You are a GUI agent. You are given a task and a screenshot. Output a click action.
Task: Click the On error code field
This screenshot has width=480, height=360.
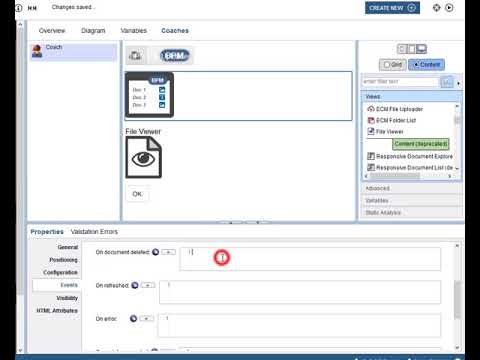(299, 325)
